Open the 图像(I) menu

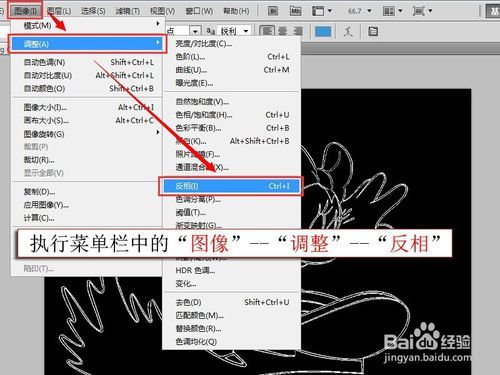coord(25,11)
